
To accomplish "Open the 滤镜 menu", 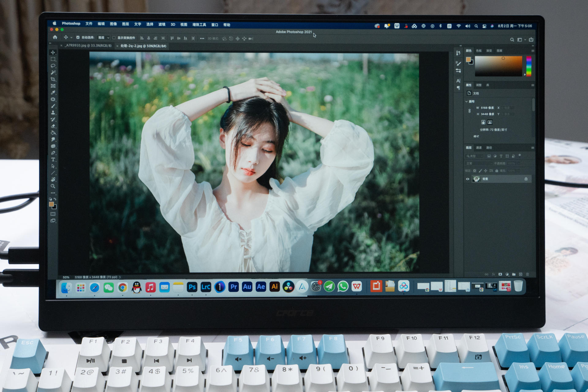I will click(162, 24).
